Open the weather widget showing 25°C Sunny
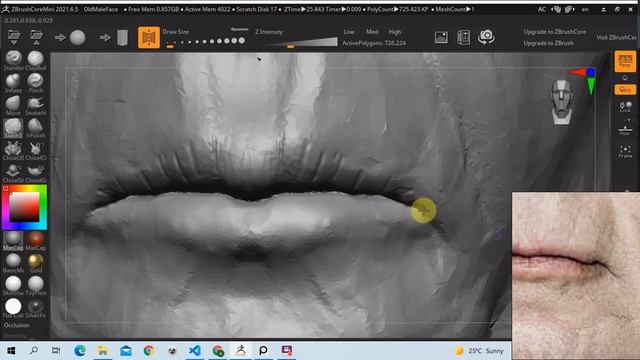Image resolution: width=640 pixels, height=360 pixels. pyautogui.click(x=480, y=351)
